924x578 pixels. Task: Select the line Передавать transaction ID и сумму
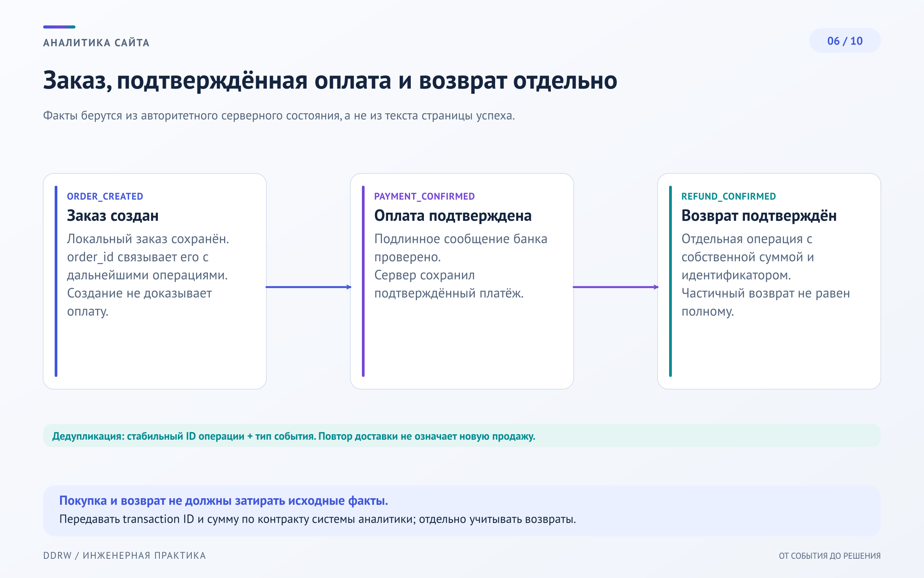click(x=317, y=519)
